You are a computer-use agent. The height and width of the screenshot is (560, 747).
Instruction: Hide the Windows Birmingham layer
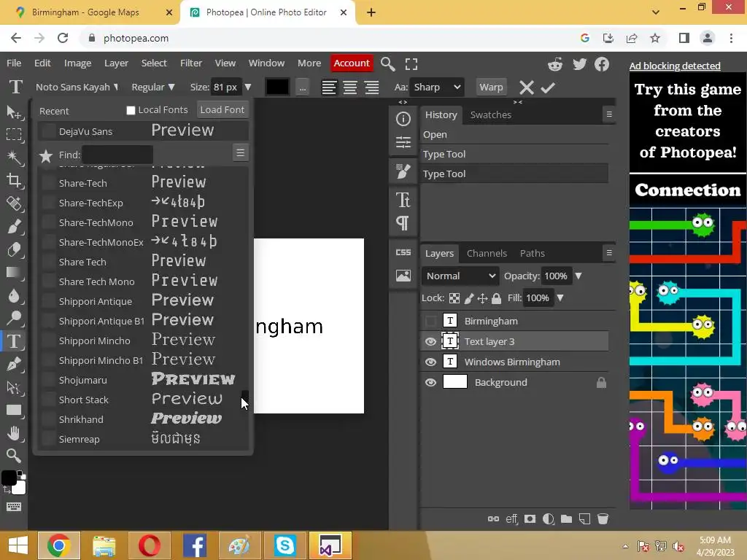(430, 362)
